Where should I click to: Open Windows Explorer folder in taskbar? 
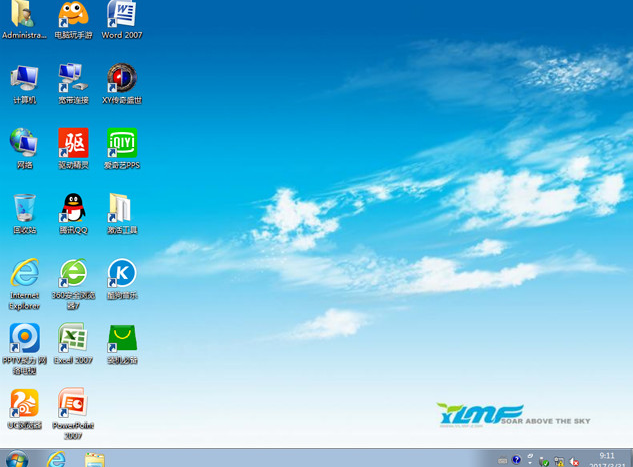[95, 459]
